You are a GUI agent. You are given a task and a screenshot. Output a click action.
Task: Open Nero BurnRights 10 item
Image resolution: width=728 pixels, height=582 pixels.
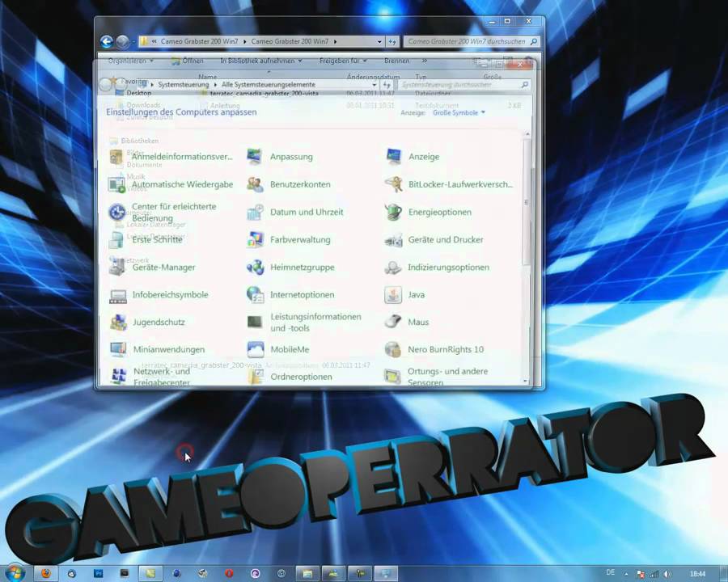tap(434, 349)
